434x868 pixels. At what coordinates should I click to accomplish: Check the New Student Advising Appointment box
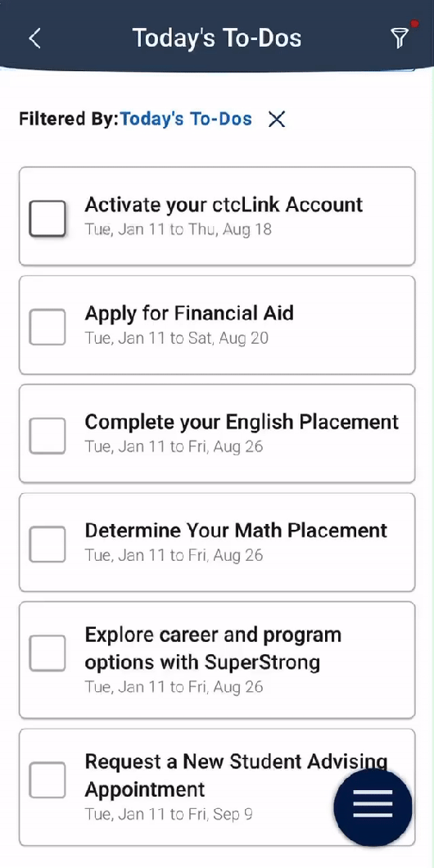click(47, 780)
